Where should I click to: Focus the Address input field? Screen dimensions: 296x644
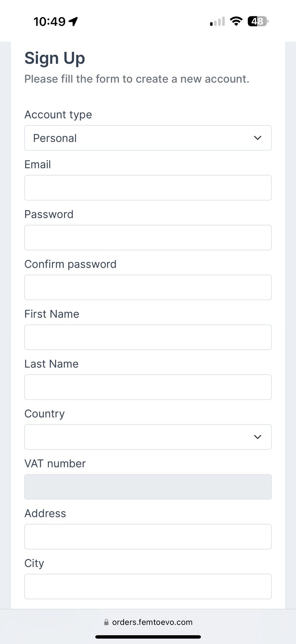point(148,536)
